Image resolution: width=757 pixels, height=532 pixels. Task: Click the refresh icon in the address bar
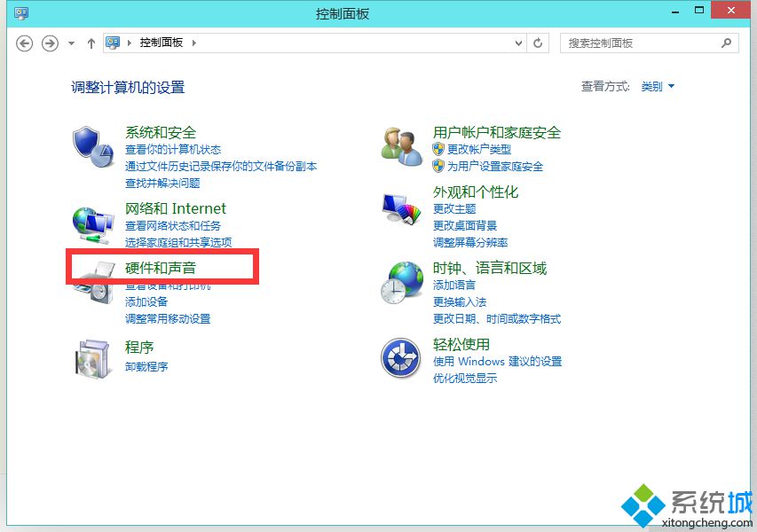tap(538, 43)
